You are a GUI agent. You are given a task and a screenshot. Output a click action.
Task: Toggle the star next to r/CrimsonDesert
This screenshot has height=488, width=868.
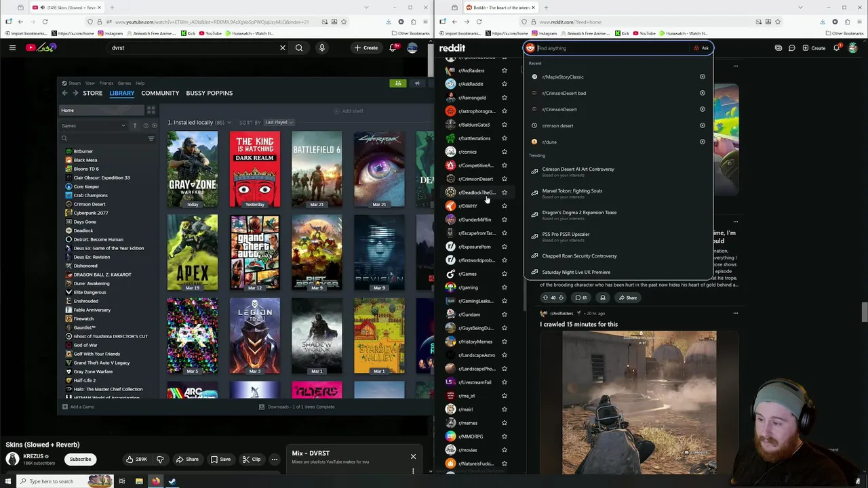tap(505, 179)
